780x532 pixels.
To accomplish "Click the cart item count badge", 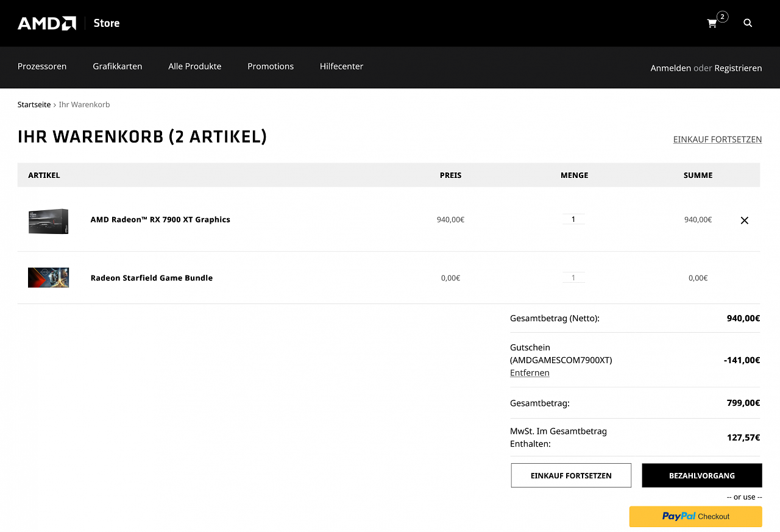I will click(x=722, y=16).
